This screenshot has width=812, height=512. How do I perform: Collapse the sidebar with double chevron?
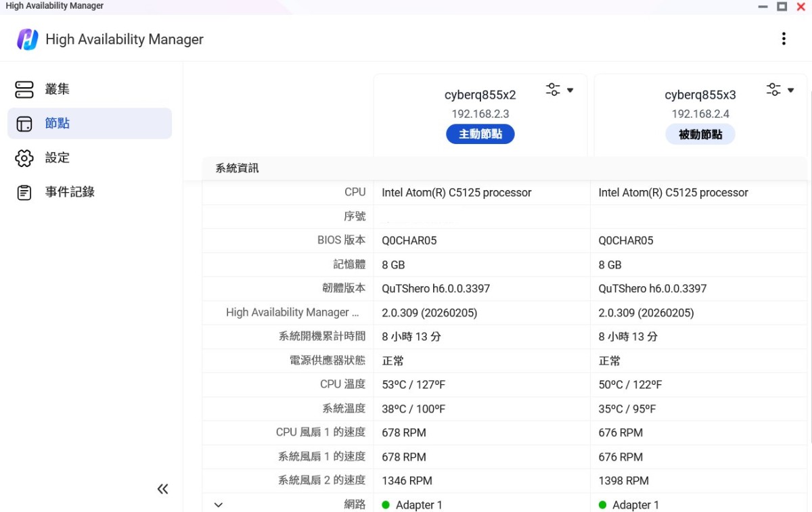coord(162,489)
